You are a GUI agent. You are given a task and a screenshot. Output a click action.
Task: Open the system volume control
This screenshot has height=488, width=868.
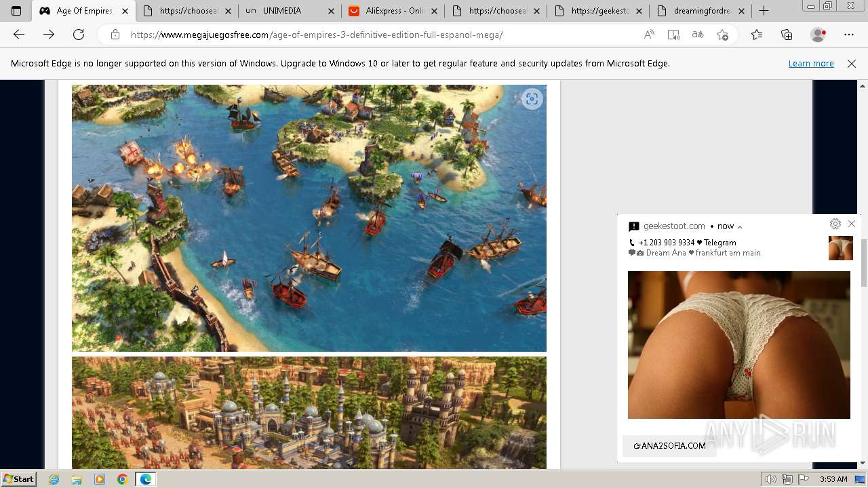770,479
